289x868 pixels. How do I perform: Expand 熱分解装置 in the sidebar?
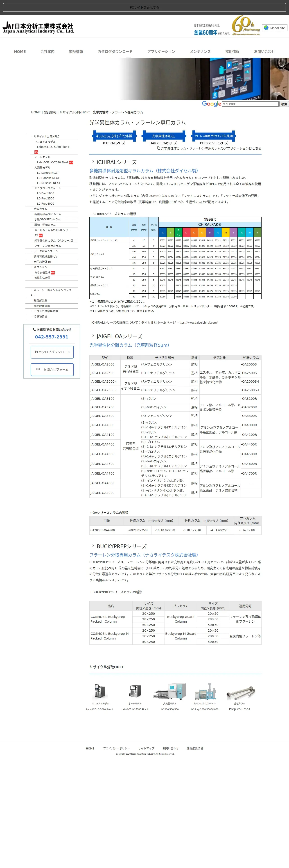pos(40,301)
